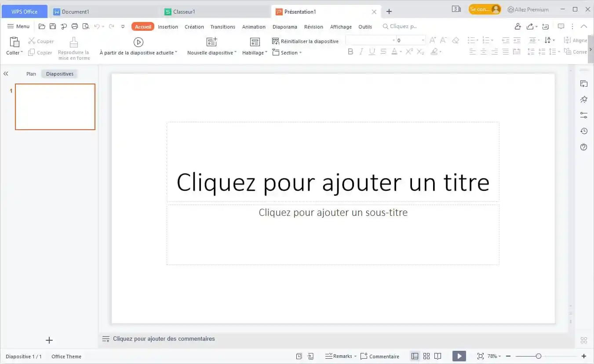The image size is (594, 364).
Task: Collapse the slide panel with the double chevron
Action: click(x=6, y=74)
